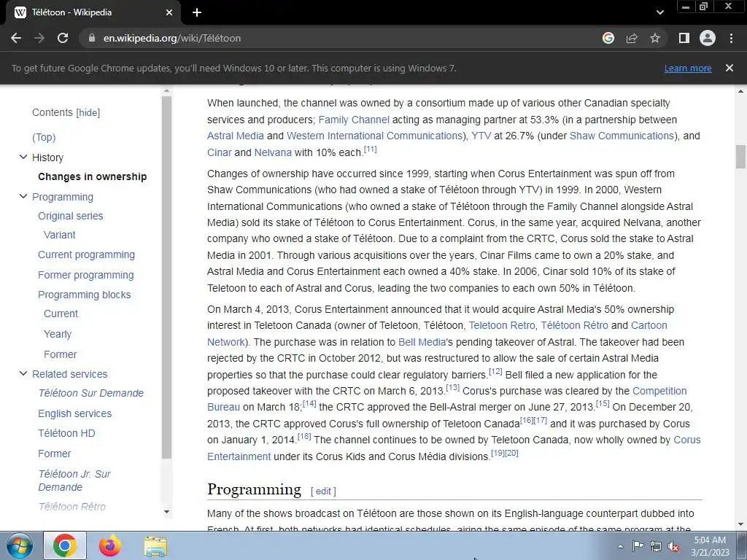Open the Télétoon Rétro article link

coord(574,326)
